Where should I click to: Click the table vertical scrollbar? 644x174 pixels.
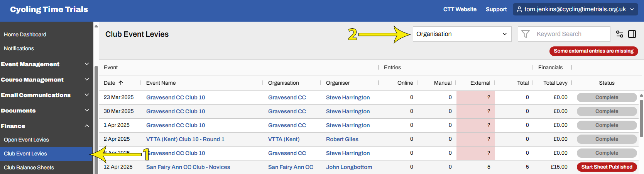[641, 118]
